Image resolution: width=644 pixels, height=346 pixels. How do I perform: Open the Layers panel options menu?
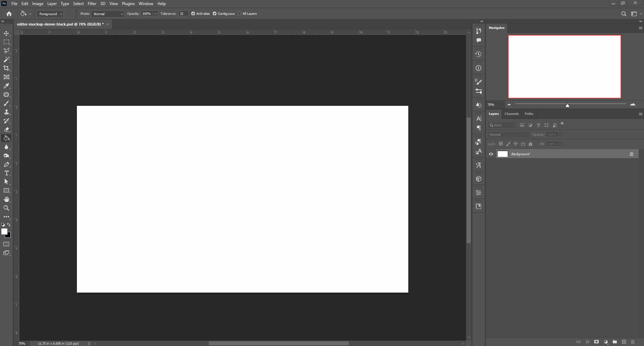(640, 114)
